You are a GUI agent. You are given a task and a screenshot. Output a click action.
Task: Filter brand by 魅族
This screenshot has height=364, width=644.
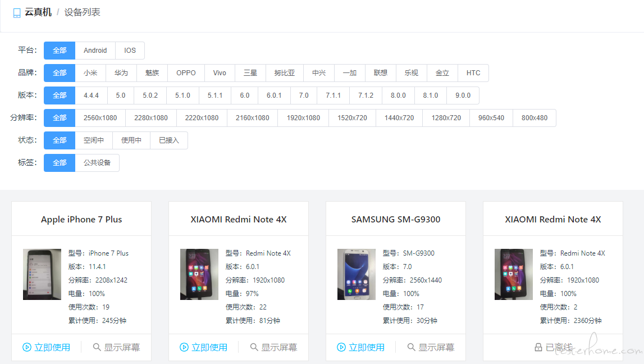click(x=152, y=72)
